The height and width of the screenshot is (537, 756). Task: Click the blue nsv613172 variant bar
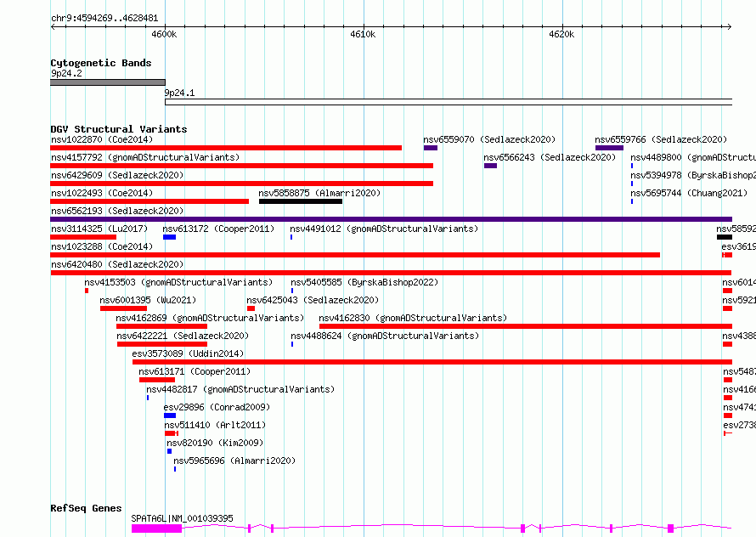click(x=169, y=237)
